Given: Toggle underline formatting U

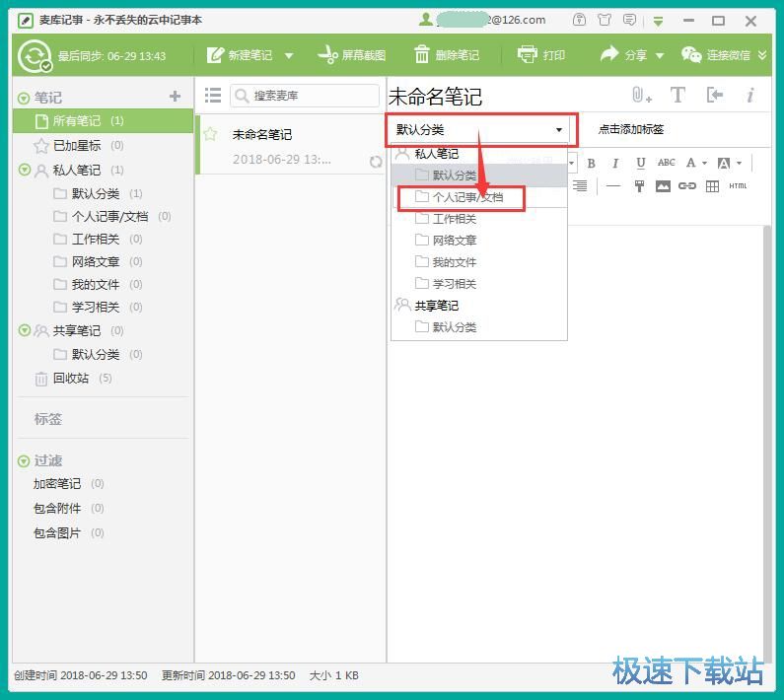Looking at the screenshot, I should pos(640,163).
